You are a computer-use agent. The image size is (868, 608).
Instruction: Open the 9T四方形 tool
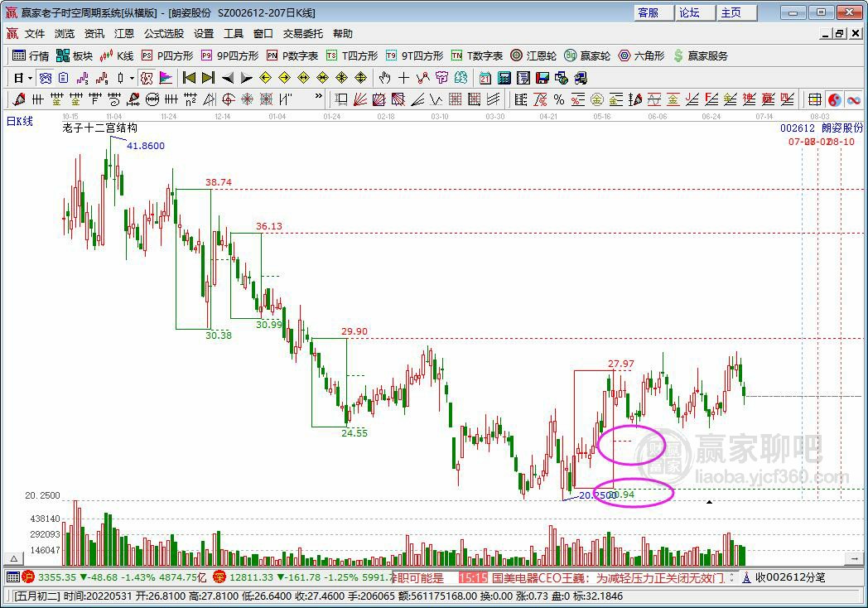pos(415,56)
